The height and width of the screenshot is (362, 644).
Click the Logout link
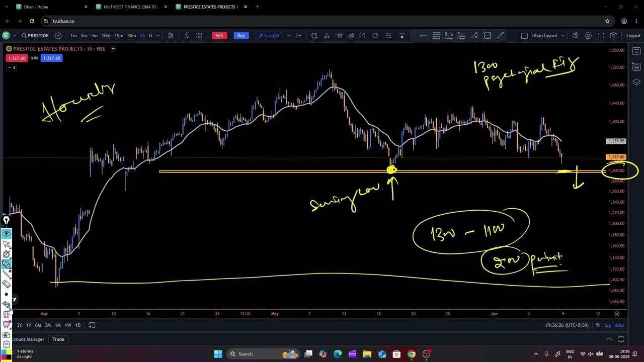[633, 36]
